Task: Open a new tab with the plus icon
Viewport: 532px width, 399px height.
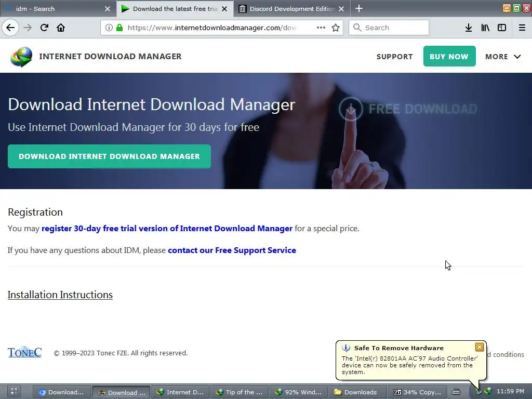Action: [359, 8]
